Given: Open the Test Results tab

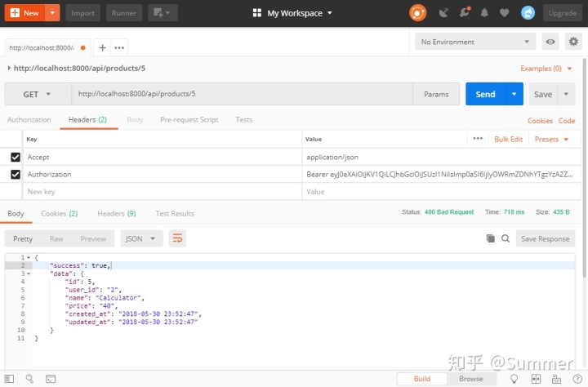Looking at the screenshot, I should coord(175,213).
